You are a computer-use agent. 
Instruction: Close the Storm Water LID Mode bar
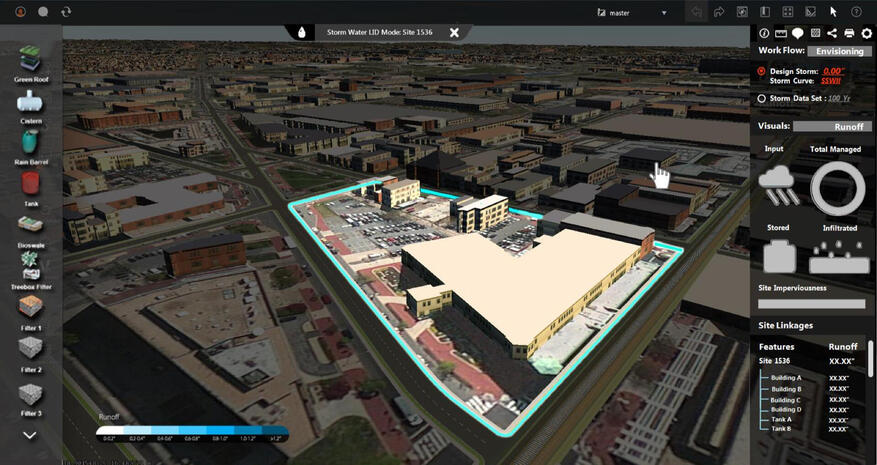click(454, 32)
